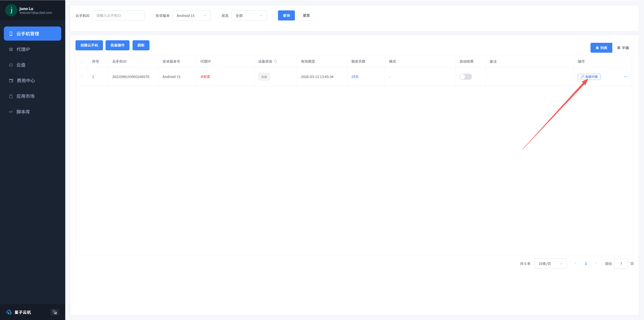
Task: Check the select-all header checkbox
Action: (x=81, y=61)
